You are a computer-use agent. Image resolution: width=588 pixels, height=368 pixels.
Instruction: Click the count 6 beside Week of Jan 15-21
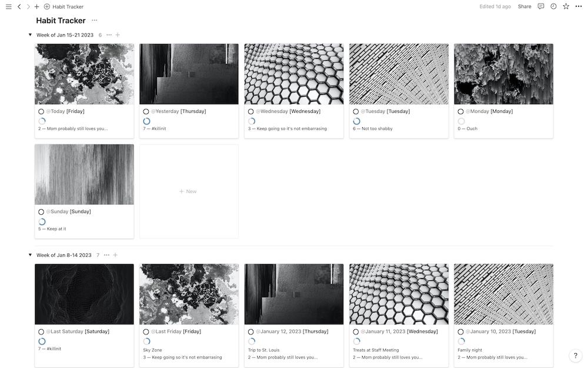click(x=100, y=35)
